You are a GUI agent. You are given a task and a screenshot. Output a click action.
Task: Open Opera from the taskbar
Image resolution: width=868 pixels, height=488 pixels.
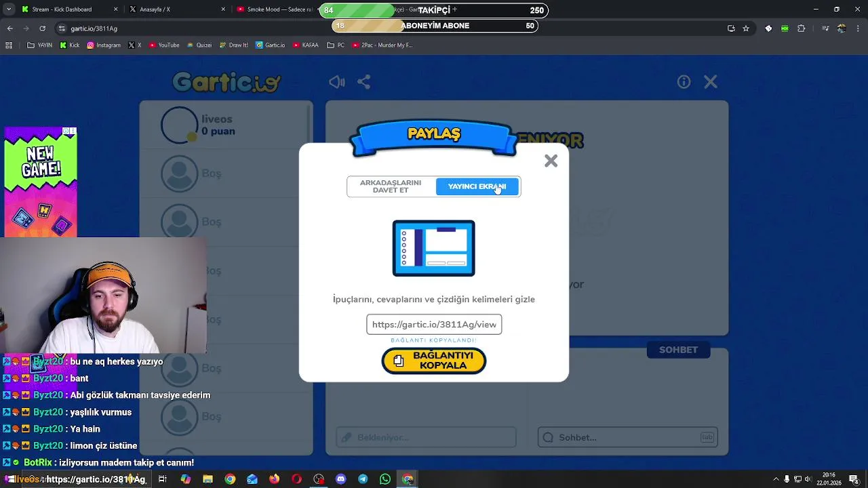pyautogui.click(x=296, y=479)
